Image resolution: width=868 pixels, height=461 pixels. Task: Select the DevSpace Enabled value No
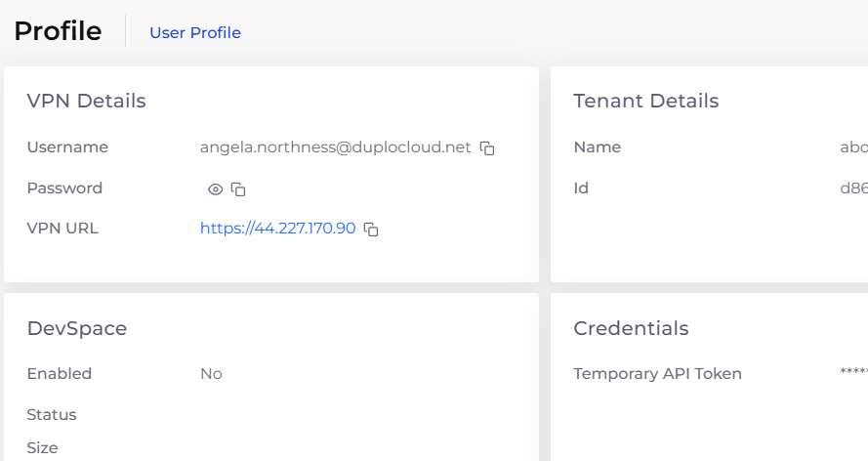click(x=212, y=373)
